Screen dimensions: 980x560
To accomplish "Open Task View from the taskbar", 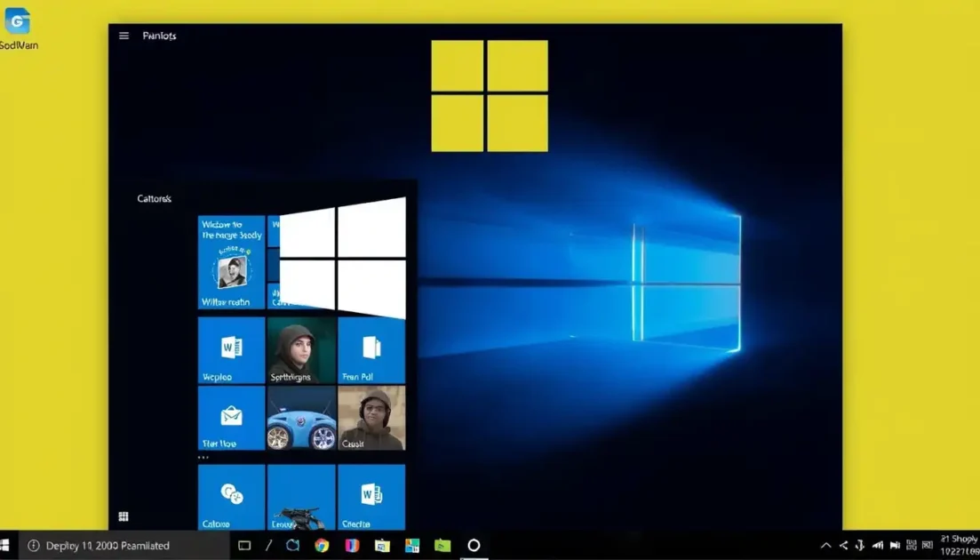I will tap(244, 546).
